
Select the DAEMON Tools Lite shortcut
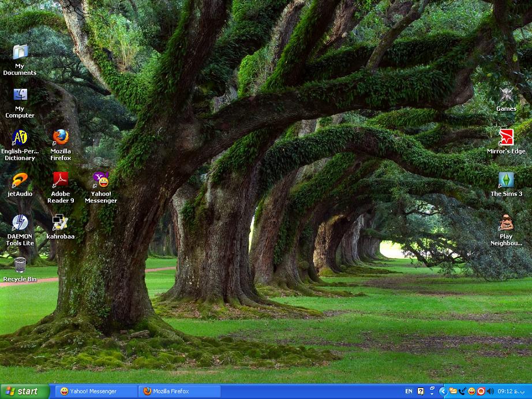pos(20,223)
